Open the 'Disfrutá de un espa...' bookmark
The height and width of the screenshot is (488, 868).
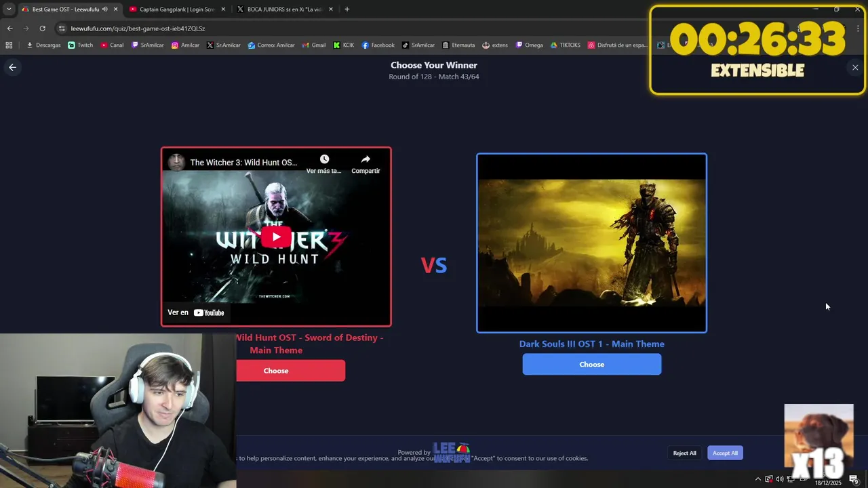(617, 45)
